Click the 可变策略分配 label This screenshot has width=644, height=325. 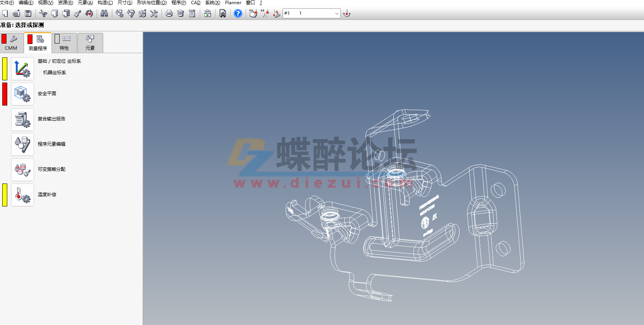tap(52, 169)
